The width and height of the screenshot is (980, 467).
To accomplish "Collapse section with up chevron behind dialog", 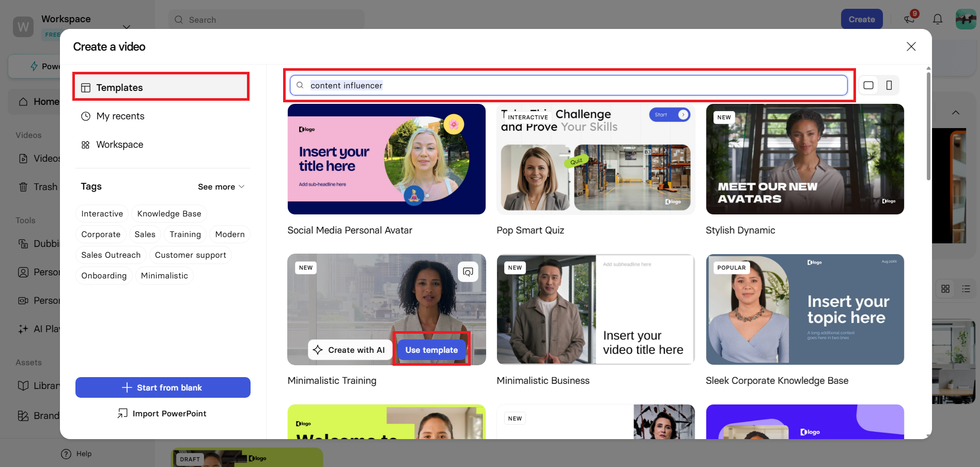I will (956, 113).
